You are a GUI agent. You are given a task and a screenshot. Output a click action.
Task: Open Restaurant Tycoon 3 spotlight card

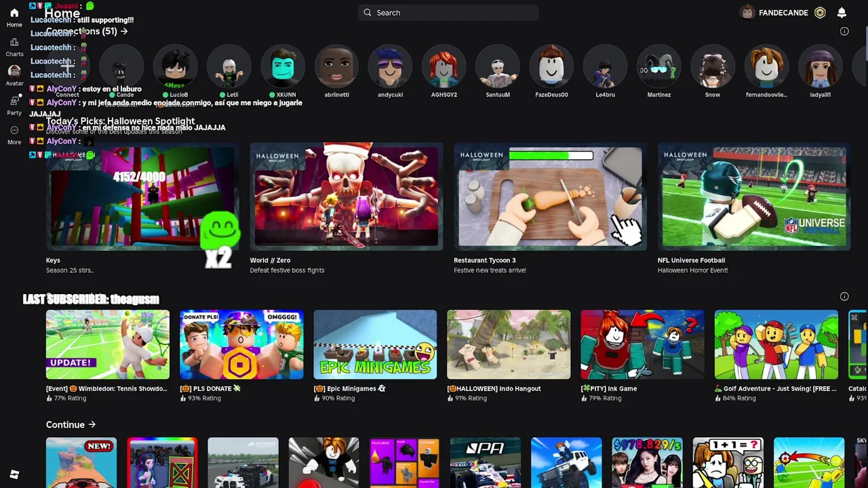[550, 197]
